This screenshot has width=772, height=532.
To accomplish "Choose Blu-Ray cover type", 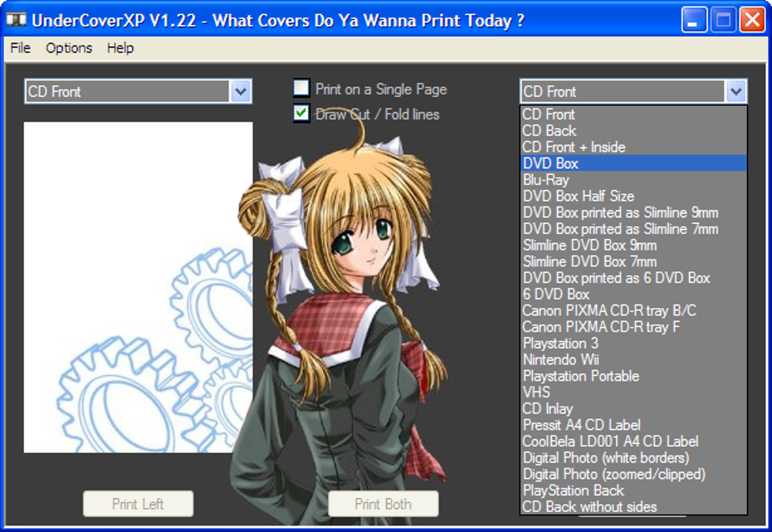I will pos(546,180).
